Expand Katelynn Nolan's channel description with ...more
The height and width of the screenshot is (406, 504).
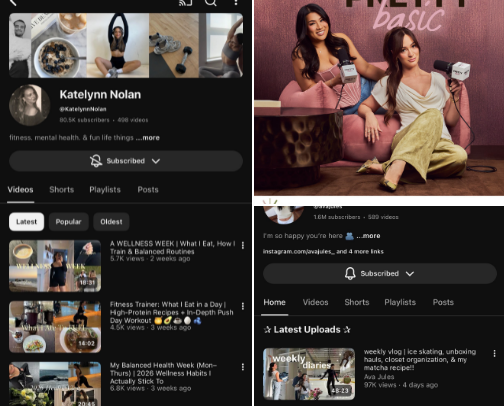pos(148,138)
